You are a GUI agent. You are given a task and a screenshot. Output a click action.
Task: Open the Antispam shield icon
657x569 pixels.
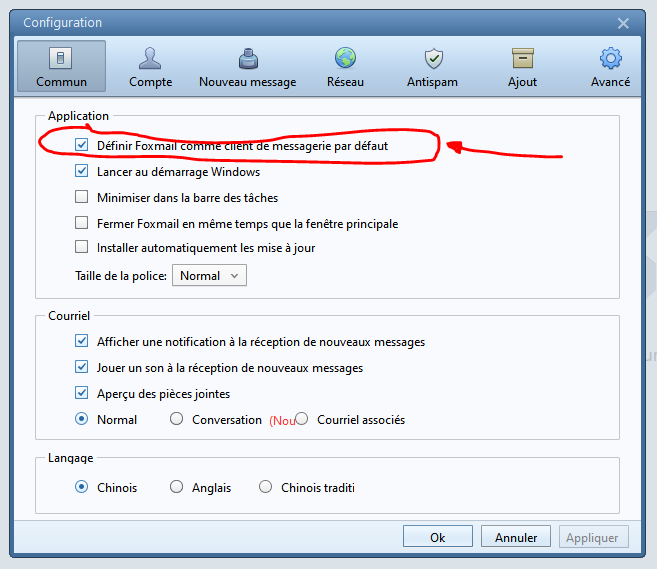tap(434, 58)
